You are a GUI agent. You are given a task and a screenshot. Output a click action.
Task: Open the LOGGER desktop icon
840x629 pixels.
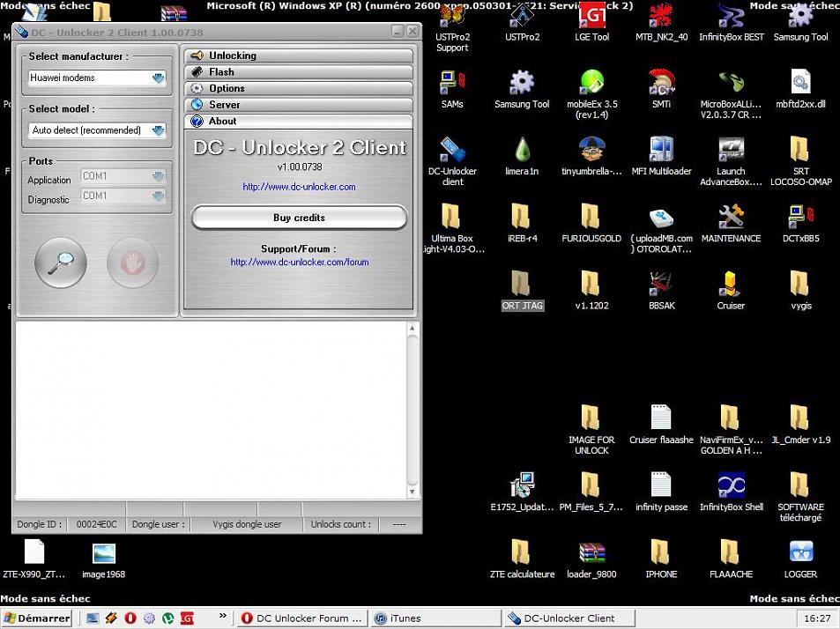coord(800,552)
